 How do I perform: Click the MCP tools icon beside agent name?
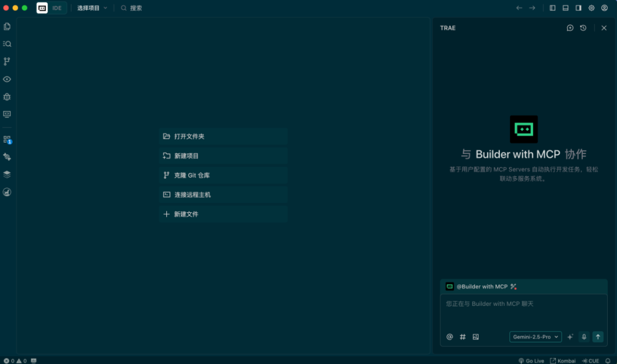[x=514, y=286]
